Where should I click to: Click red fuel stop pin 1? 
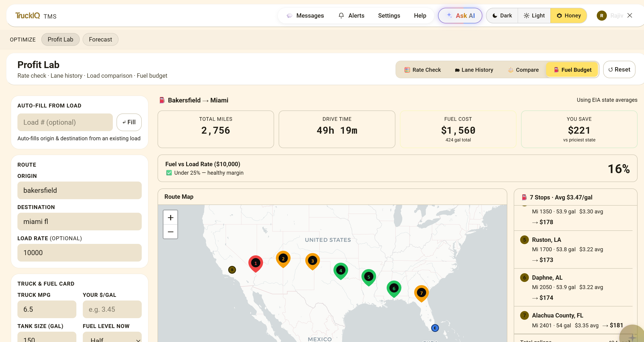click(255, 263)
